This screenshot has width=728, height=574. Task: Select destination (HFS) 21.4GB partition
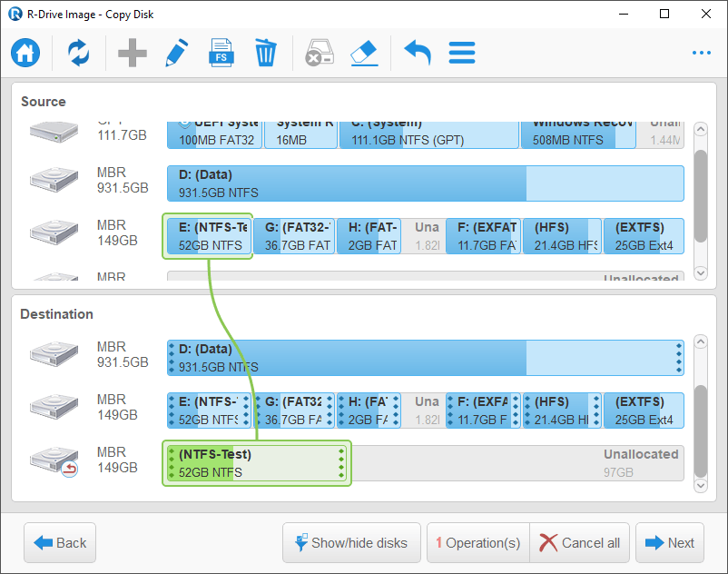[x=562, y=411]
